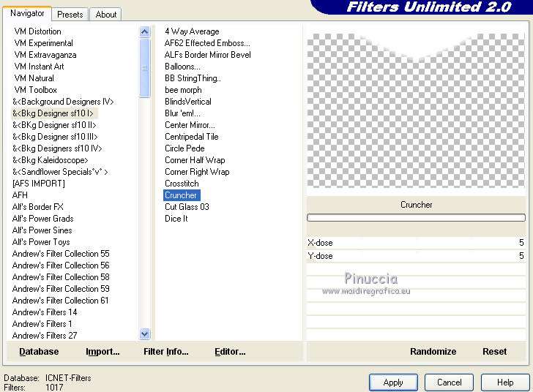Click the filter preview image
The image size is (533, 392).
coord(416,110)
